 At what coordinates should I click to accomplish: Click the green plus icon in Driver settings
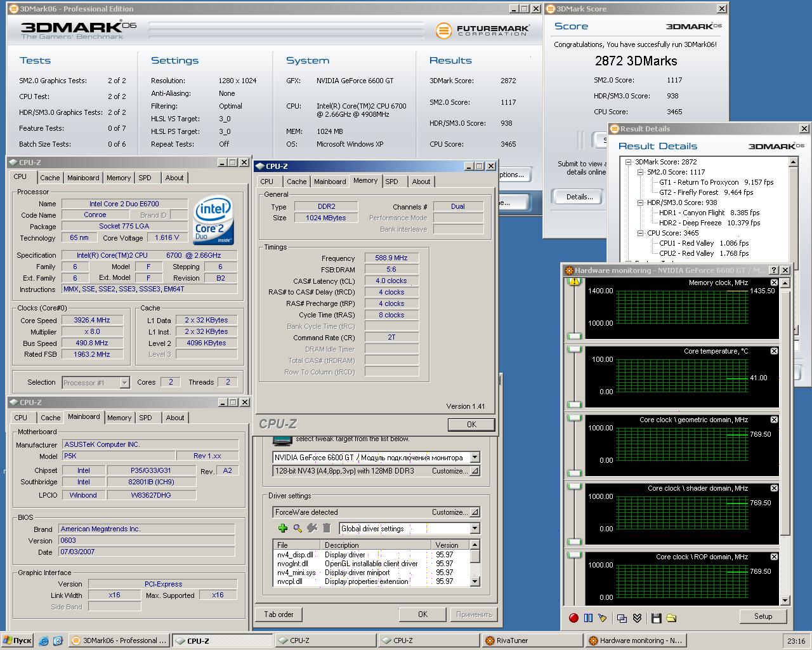(x=283, y=528)
